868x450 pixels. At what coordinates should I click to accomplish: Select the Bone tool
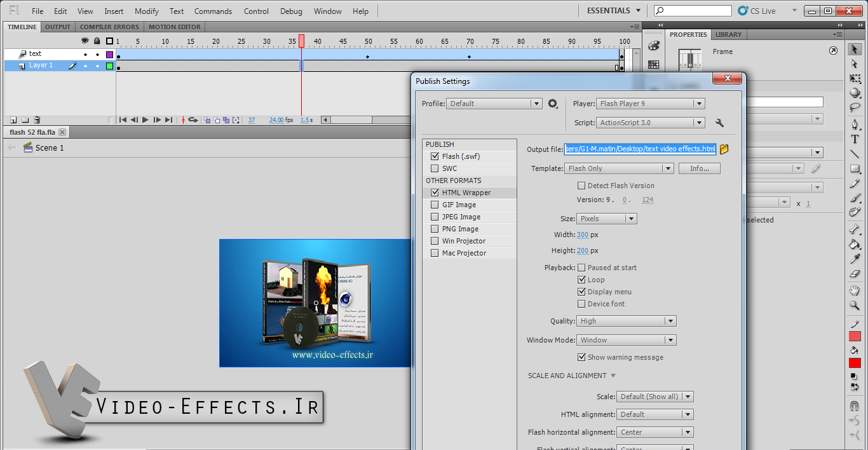[x=855, y=229]
